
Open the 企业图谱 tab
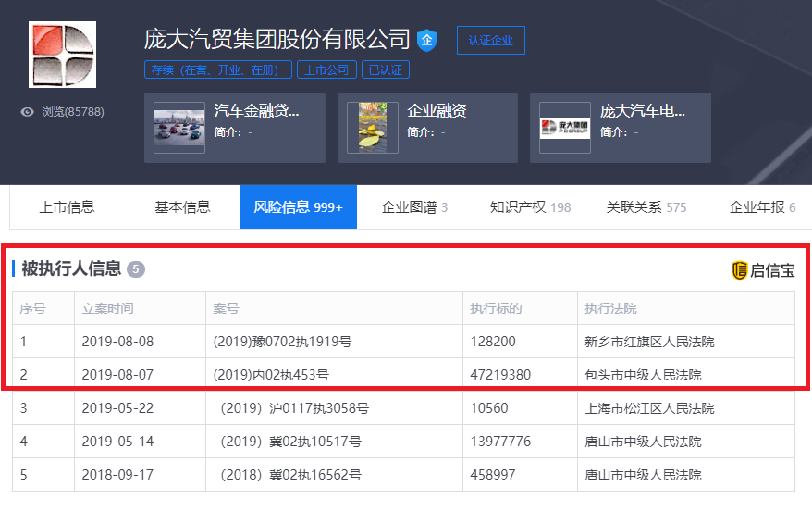click(x=414, y=207)
